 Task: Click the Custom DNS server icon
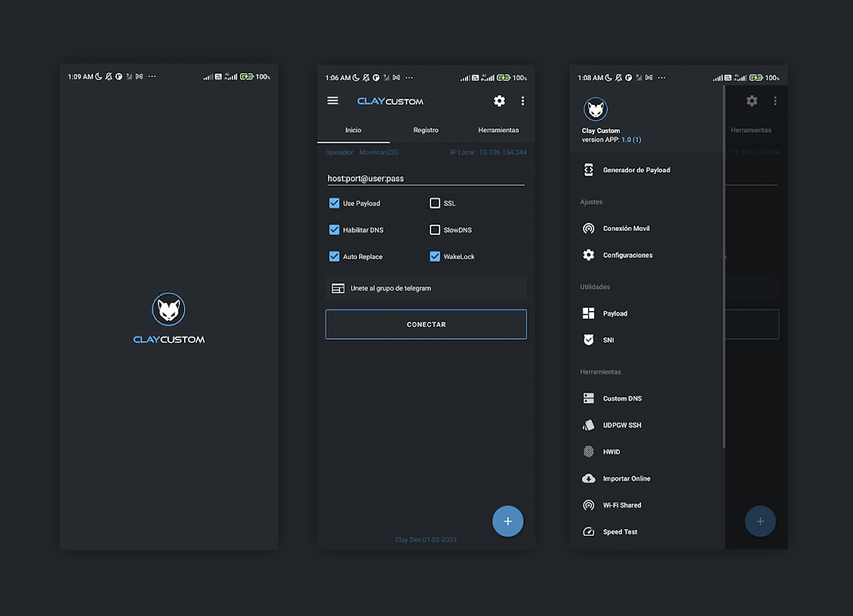coord(589,398)
